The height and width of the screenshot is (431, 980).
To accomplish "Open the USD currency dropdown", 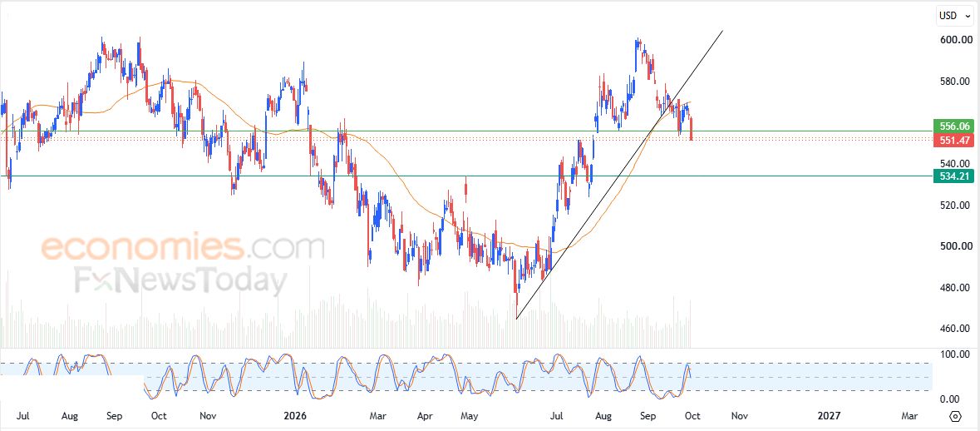I will click(956, 16).
